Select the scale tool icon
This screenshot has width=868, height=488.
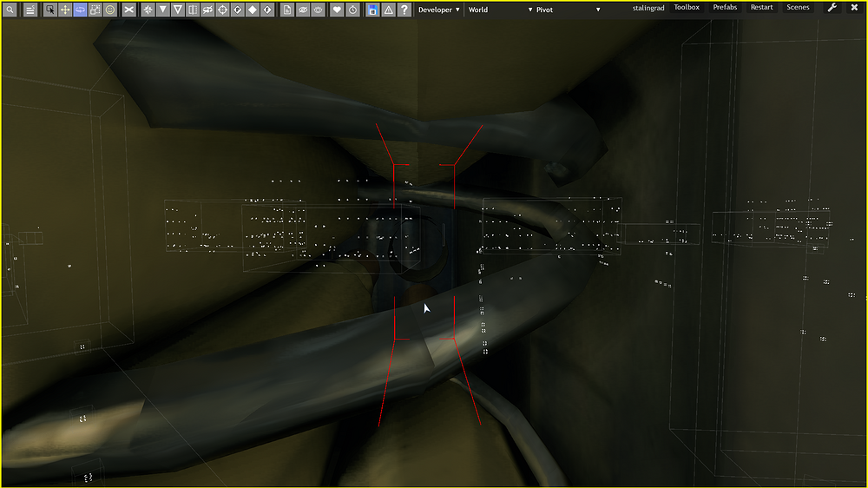95,10
